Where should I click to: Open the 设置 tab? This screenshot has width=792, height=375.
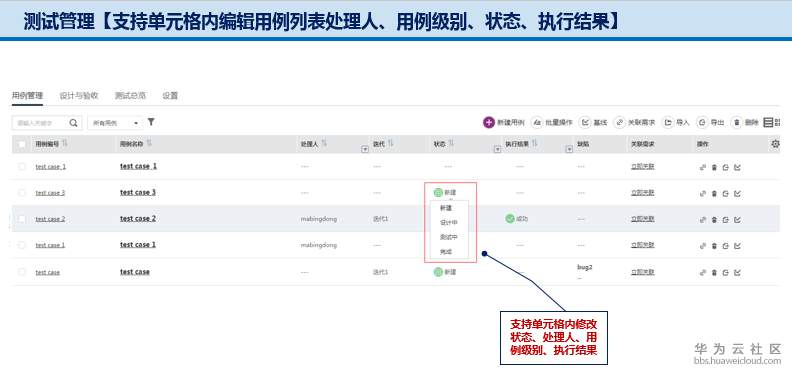click(x=170, y=96)
